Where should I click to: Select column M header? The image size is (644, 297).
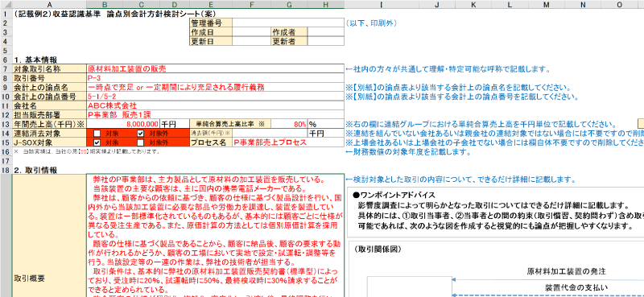pos(547,5)
